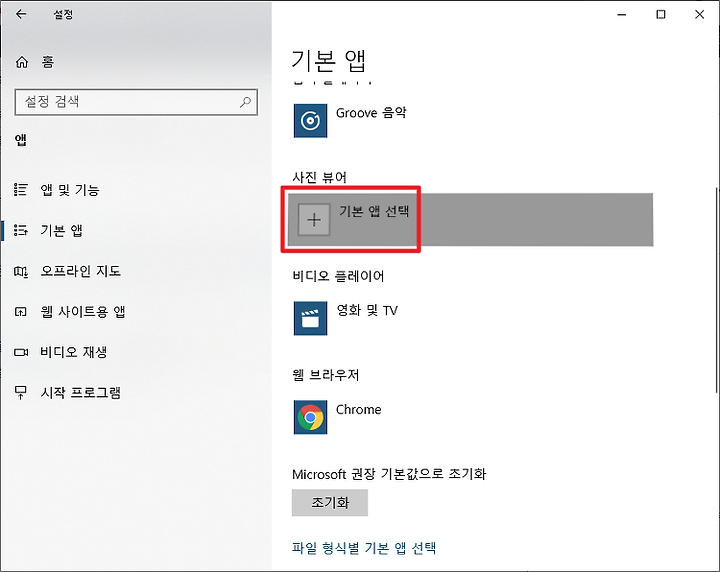Open 앱 및 기능 page
Image resolution: width=720 pixels, height=572 pixels.
click(x=70, y=190)
